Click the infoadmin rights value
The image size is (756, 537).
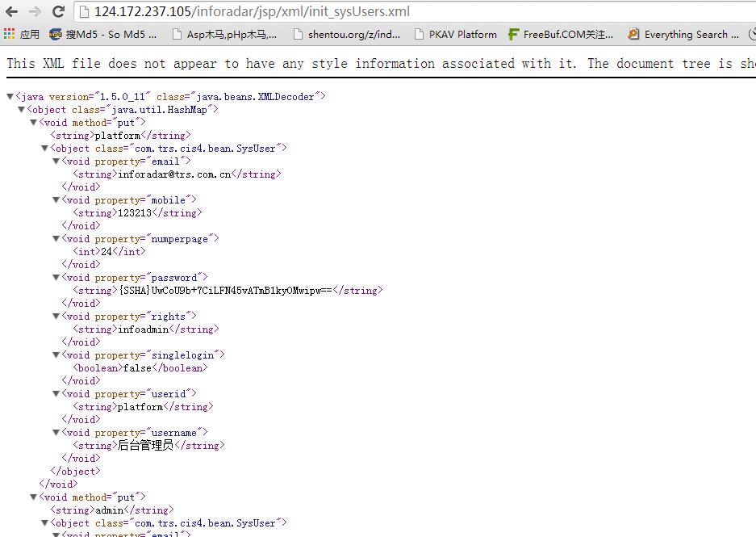[x=143, y=329]
